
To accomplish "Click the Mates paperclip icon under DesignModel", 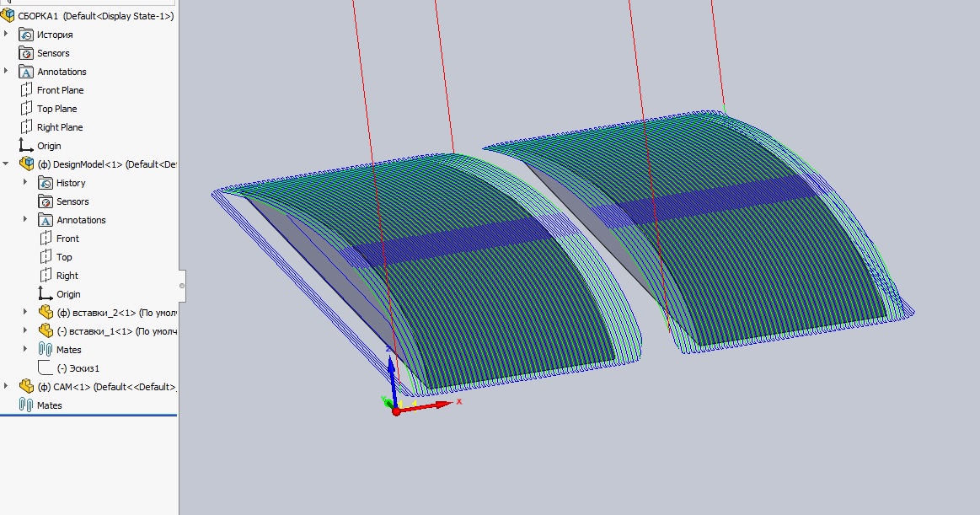I will point(46,350).
